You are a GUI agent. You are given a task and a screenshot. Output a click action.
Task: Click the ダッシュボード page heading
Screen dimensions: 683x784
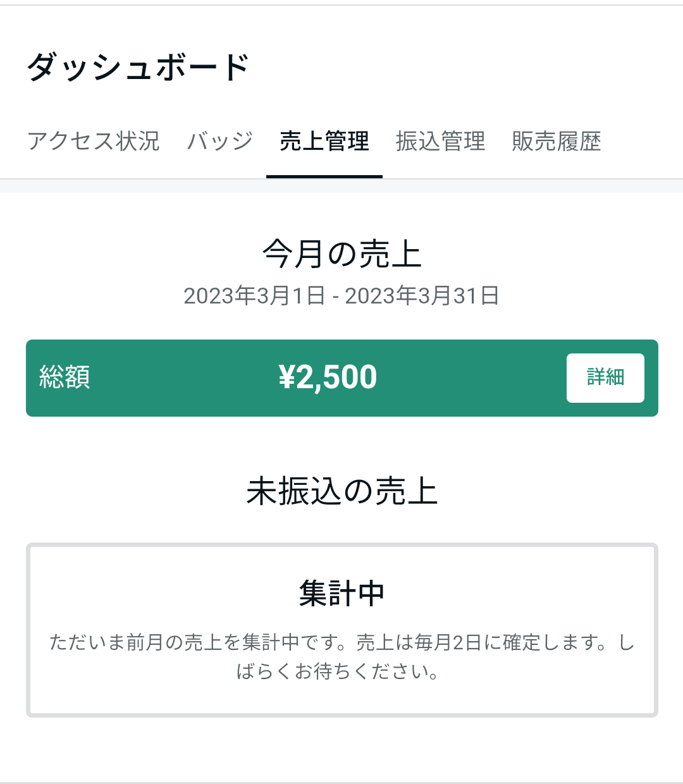click(x=138, y=67)
